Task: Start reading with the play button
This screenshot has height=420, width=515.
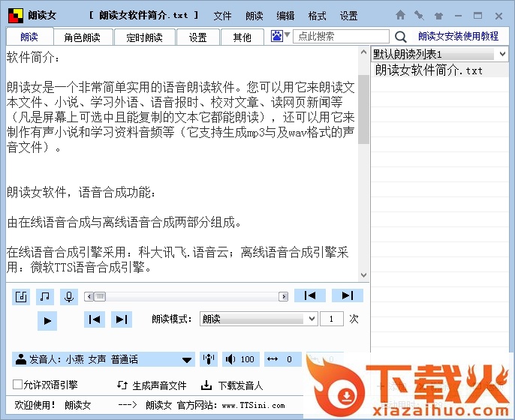Action: click(47, 320)
